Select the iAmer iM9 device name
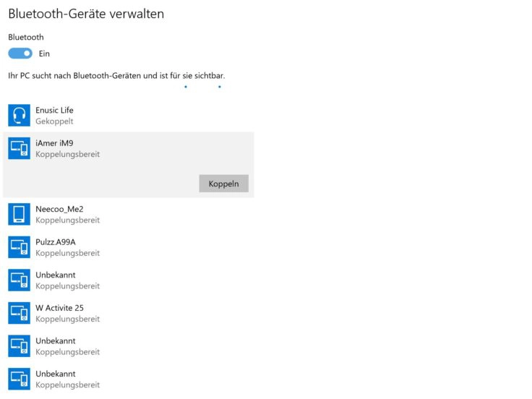Screen dimensions: 532x399 click(54, 143)
